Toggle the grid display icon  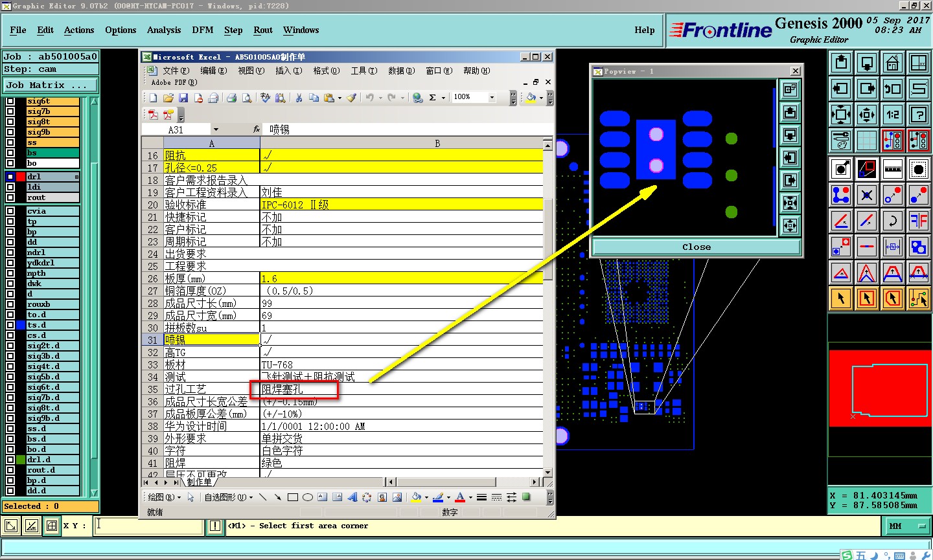pos(867,139)
